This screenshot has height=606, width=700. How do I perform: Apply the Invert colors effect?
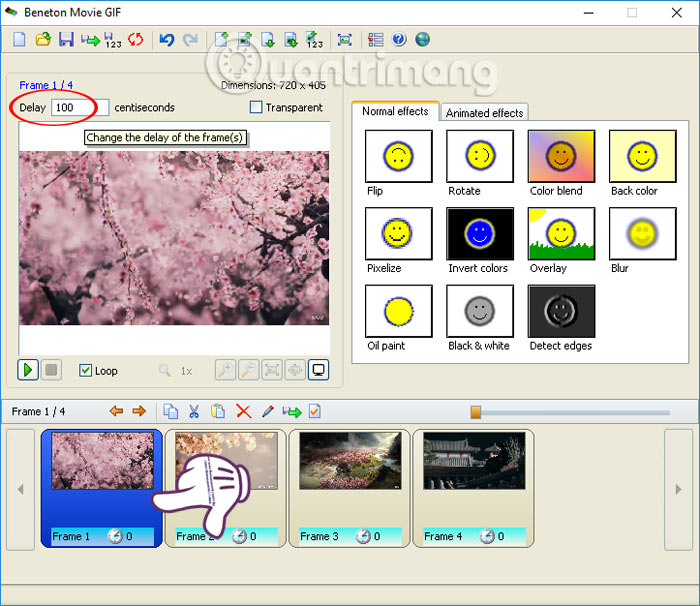pos(480,234)
